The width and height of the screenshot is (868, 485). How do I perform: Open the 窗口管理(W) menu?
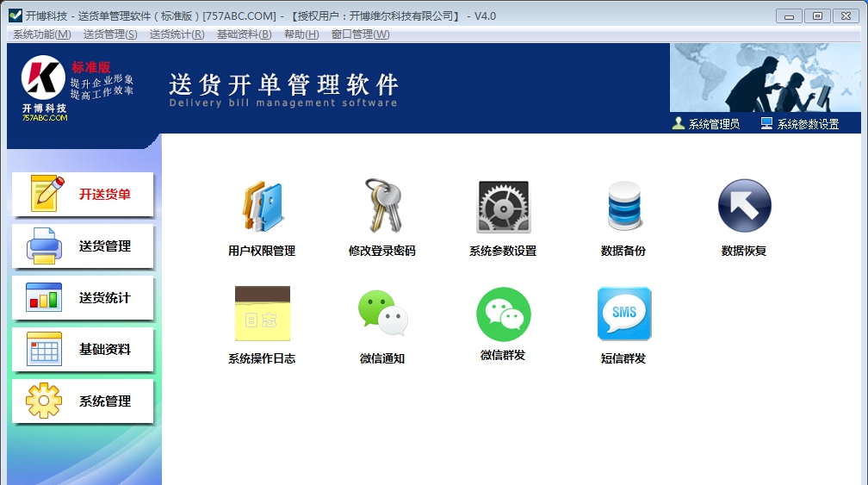coord(360,34)
